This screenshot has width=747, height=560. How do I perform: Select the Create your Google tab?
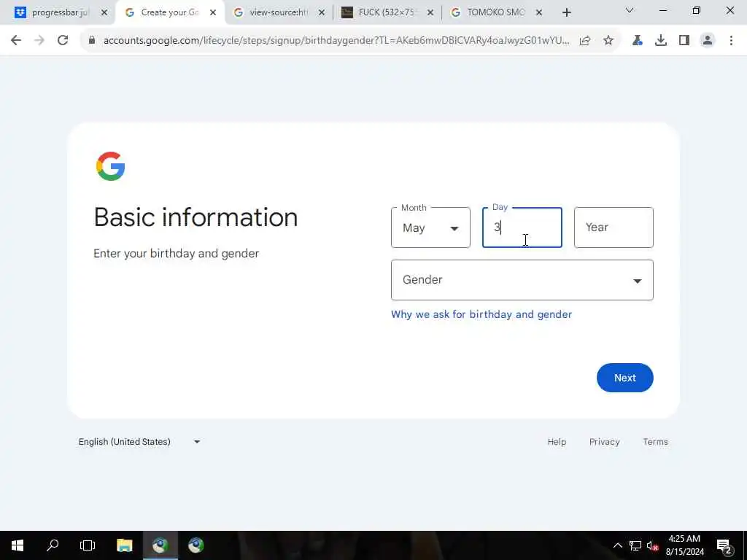coord(169,12)
